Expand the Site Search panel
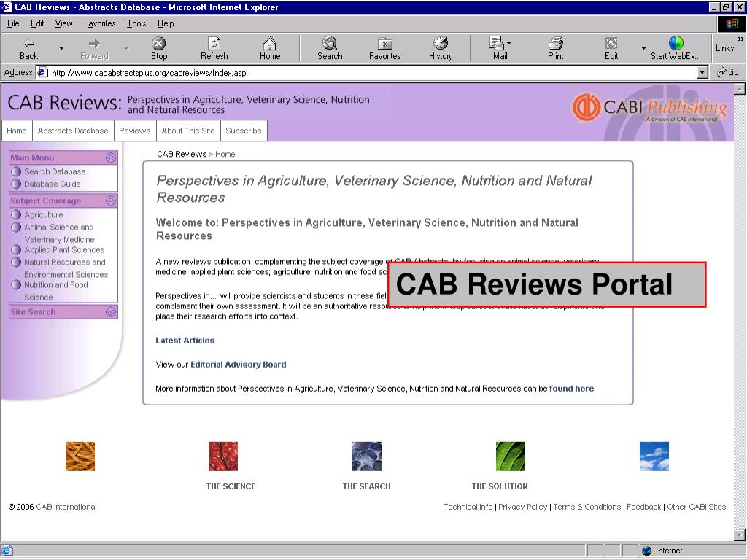 [x=111, y=312]
